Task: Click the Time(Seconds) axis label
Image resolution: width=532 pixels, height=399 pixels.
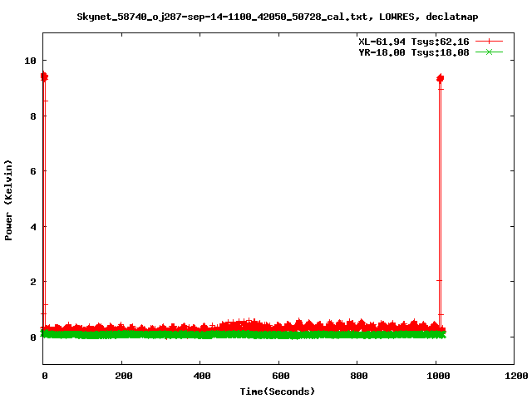Action: pyautogui.click(x=277, y=392)
